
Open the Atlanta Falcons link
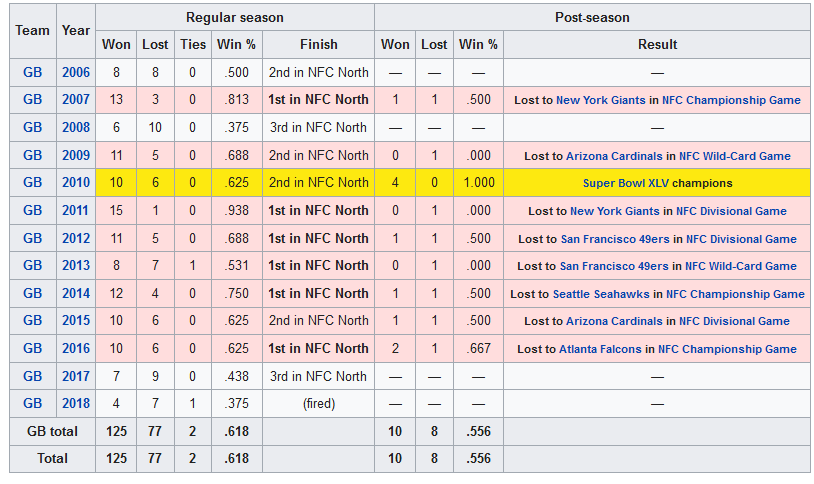[x=600, y=349]
